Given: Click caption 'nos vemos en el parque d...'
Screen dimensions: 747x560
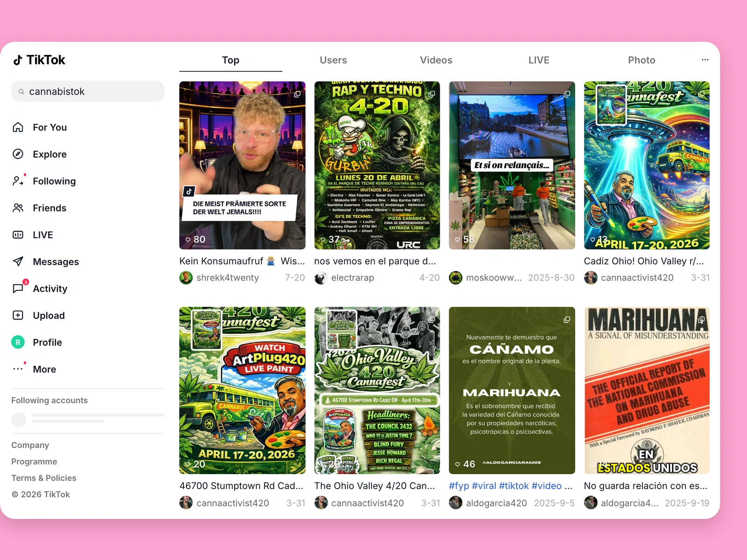Looking at the screenshot, I should coord(375,261).
